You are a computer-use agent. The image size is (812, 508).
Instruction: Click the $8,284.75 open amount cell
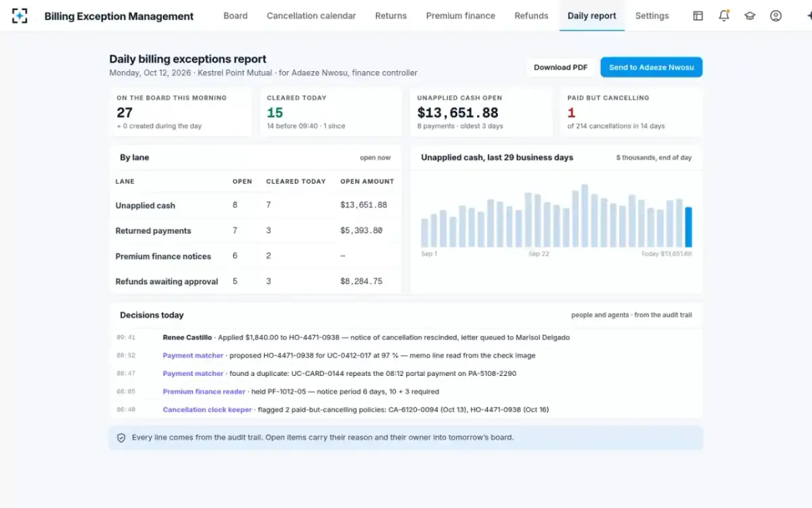361,281
